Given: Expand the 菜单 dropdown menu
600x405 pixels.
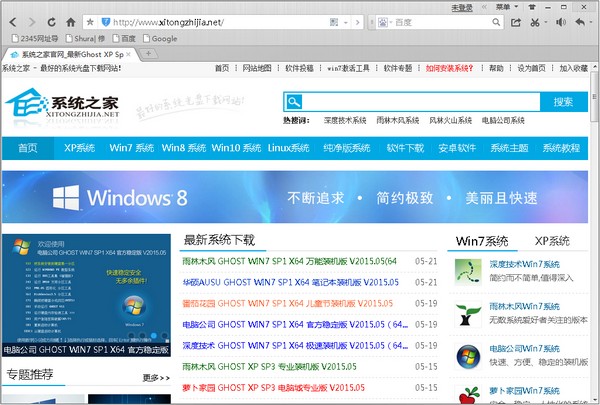Looking at the screenshot, I should click(x=507, y=7).
